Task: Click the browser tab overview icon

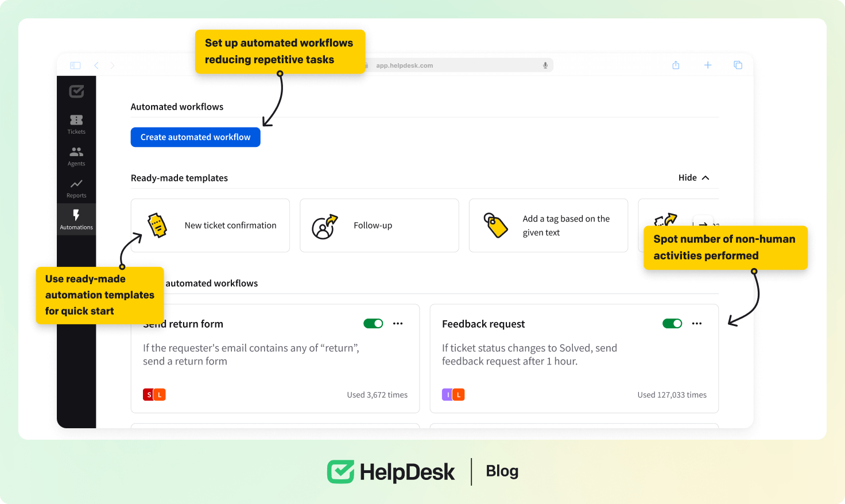Action: point(738,65)
